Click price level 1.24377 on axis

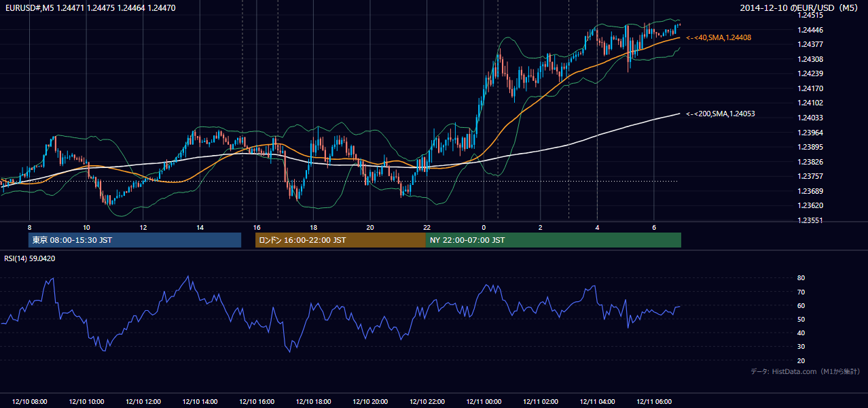[x=810, y=44]
